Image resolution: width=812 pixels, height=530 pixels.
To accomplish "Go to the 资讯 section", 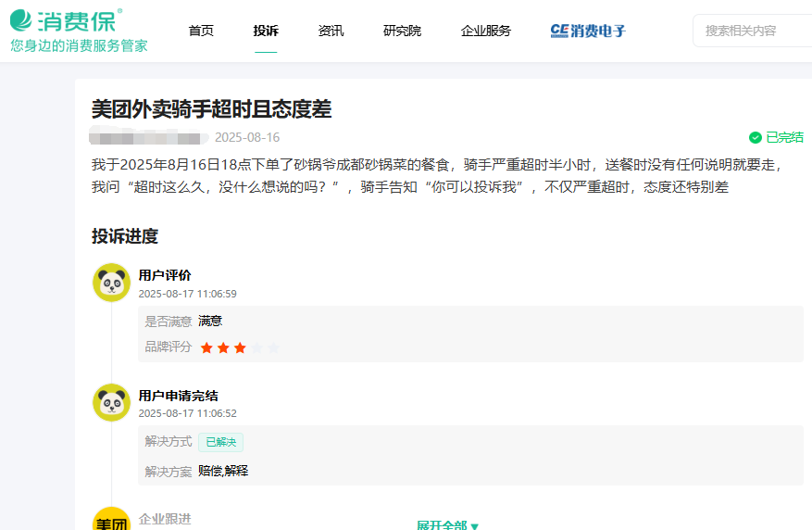I will tap(331, 32).
